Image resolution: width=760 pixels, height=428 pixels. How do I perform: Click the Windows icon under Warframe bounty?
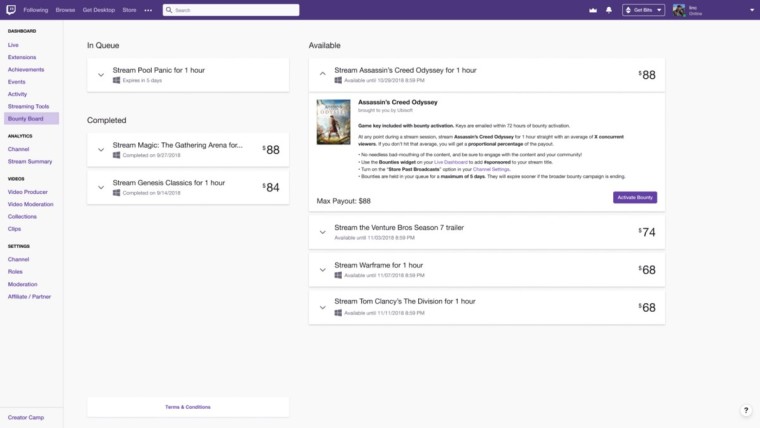pyautogui.click(x=338, y=275)
